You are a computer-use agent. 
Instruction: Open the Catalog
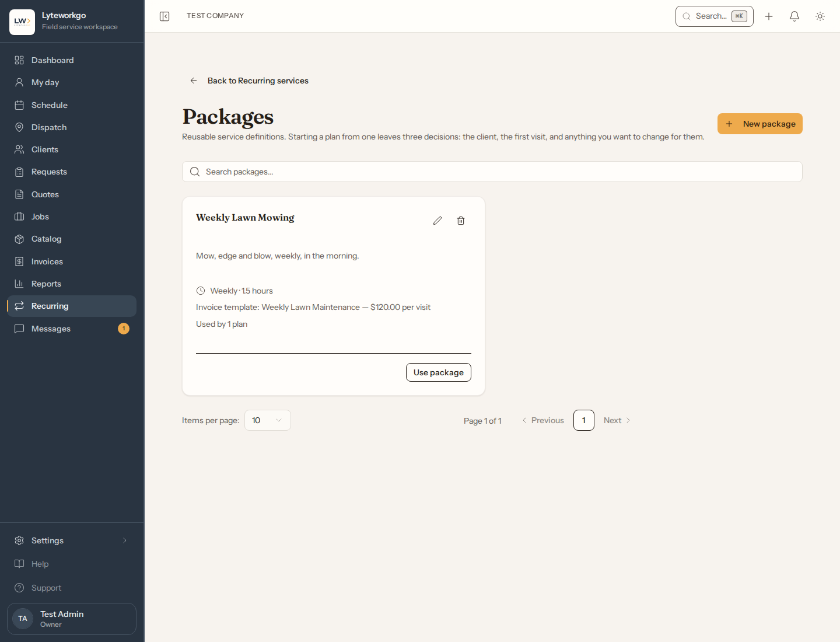(72, 239)
